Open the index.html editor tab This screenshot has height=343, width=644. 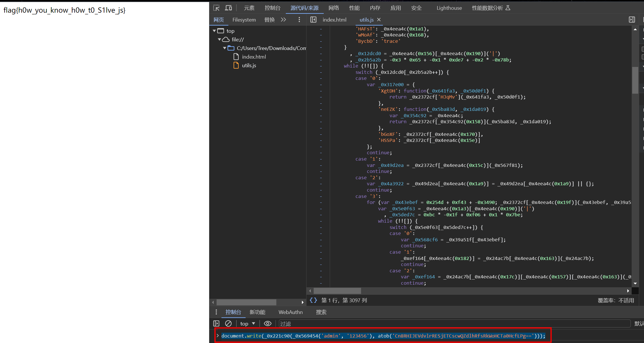click(334, 20)
